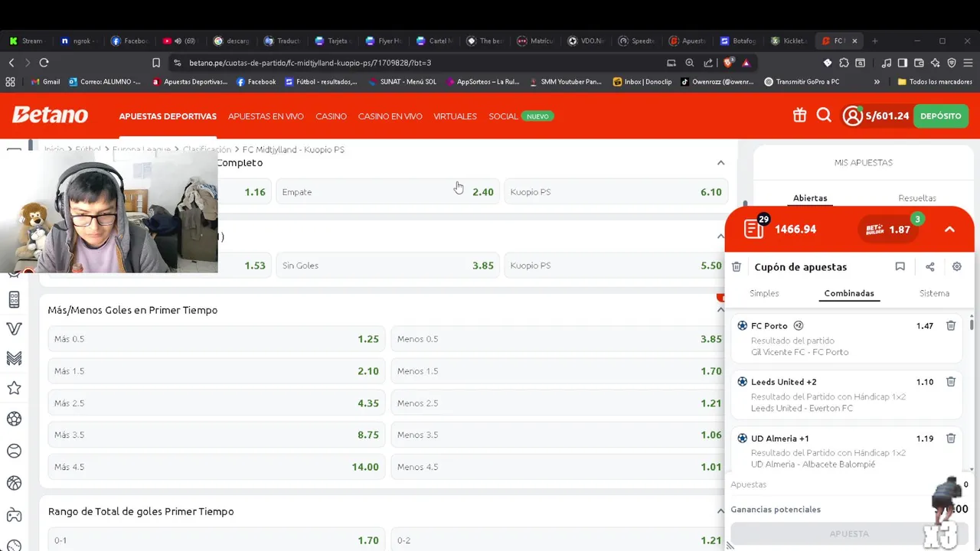Screen dimensions: 980x551
Task: Pick Más 2.5 at 4.35
Action: click(x=216, y=403)
